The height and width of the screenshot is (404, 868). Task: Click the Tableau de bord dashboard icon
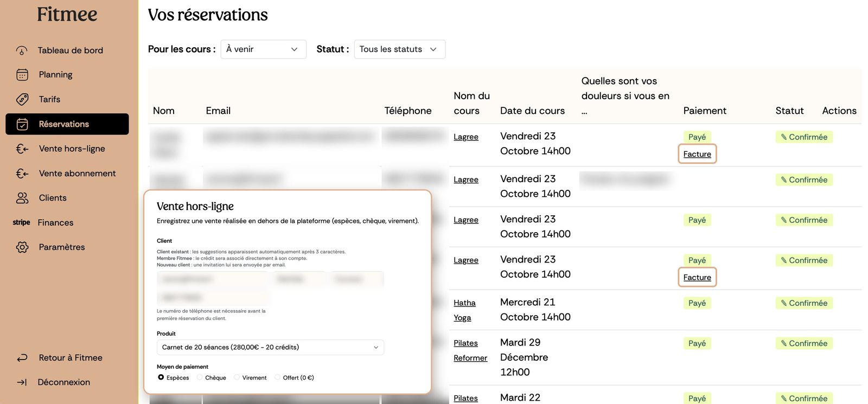[x=22, y=50]
